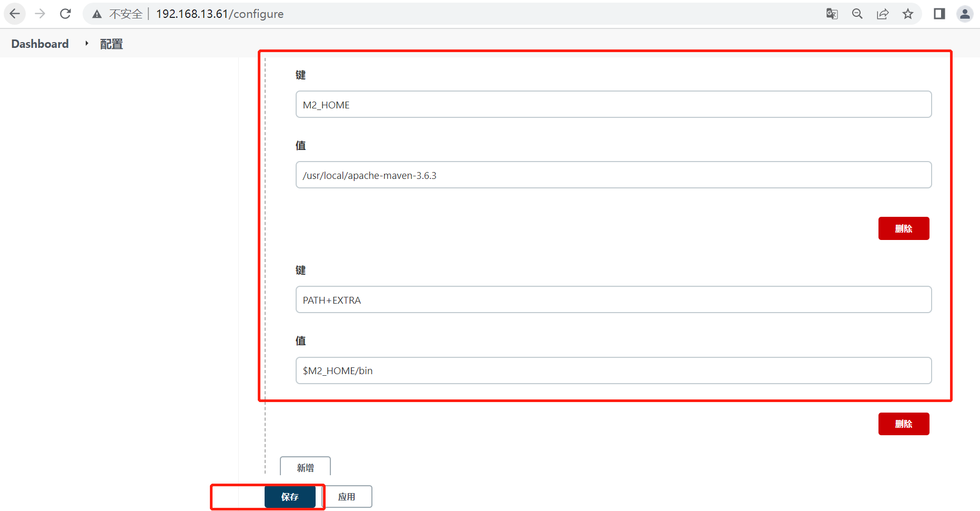Open the 配置 breadcrumb link
Screen dimensions: 980x511
[112, 44]
